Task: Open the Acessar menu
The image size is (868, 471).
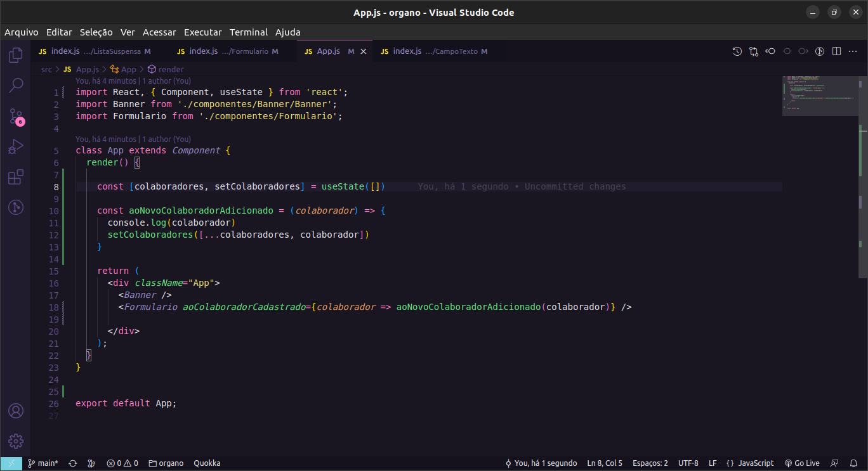Action: point(159,32)
